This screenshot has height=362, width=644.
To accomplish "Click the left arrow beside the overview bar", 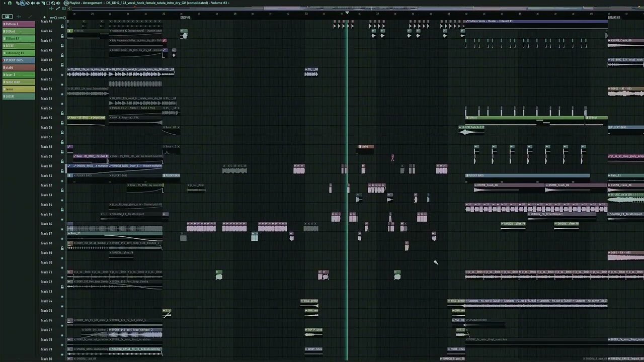I will pyautogui.click(x=69, y=9).
